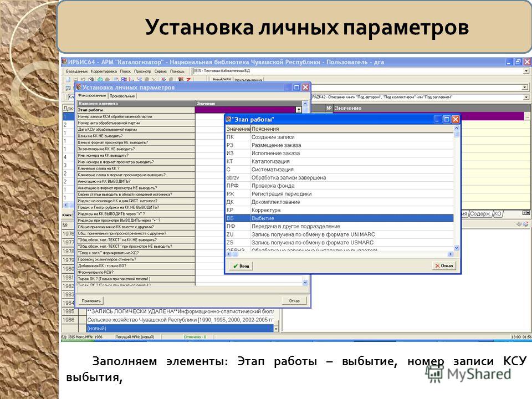Viewport: 532px width, 399px height.
Task: Click the Ввод button
Action: 241,266
